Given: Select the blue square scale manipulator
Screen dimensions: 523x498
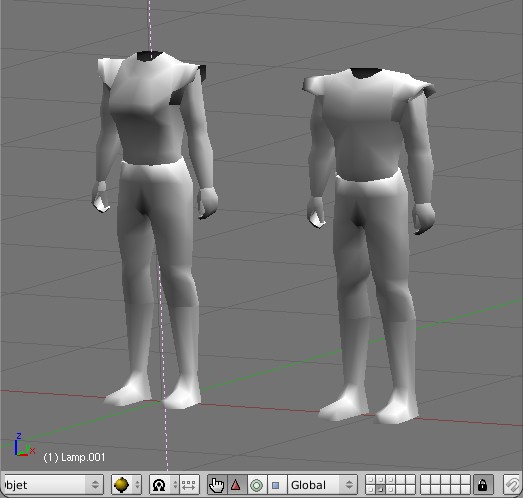Looking at the screenshot, I should [x=276, y=485].
